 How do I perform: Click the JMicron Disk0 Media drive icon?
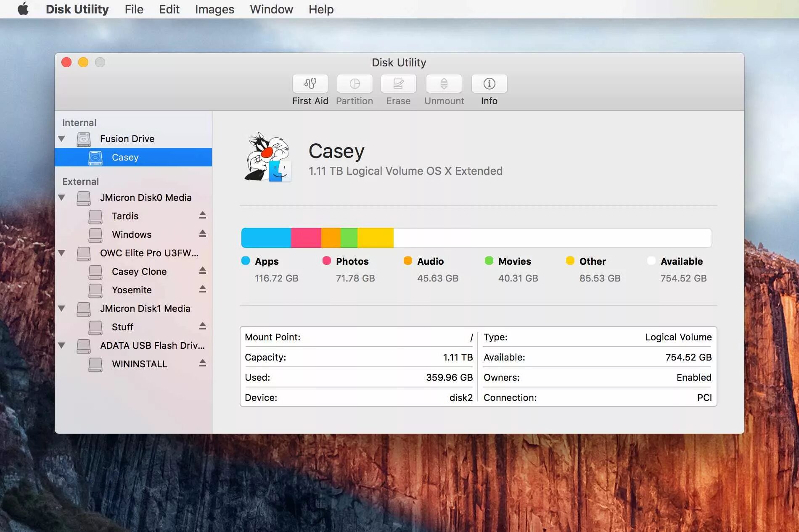[84, 198]
